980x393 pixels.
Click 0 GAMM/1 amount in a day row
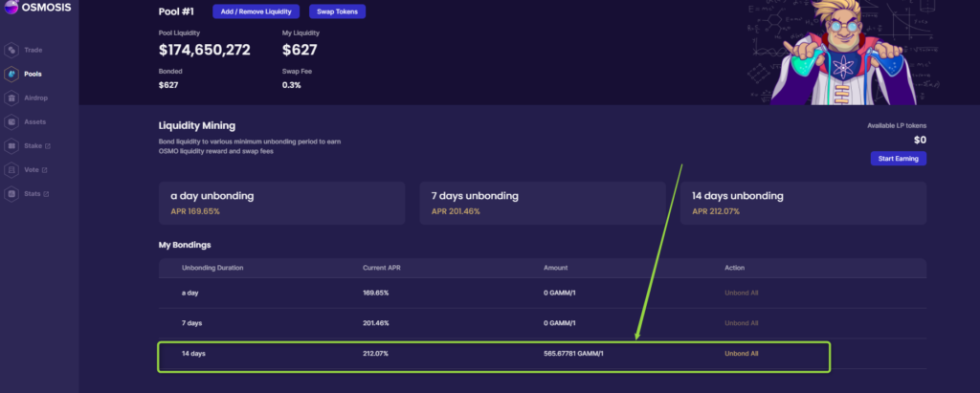click(x=559, y=293)
